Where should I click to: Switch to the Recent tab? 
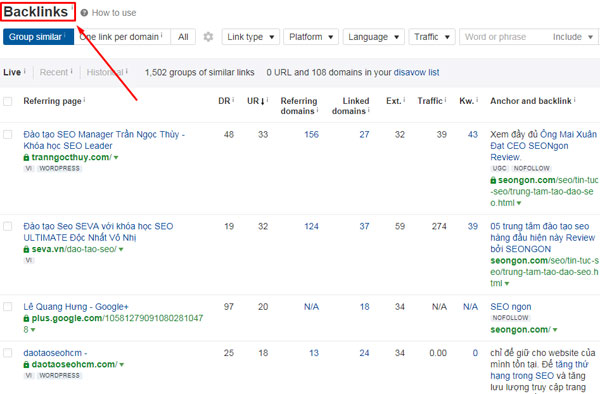54,72
